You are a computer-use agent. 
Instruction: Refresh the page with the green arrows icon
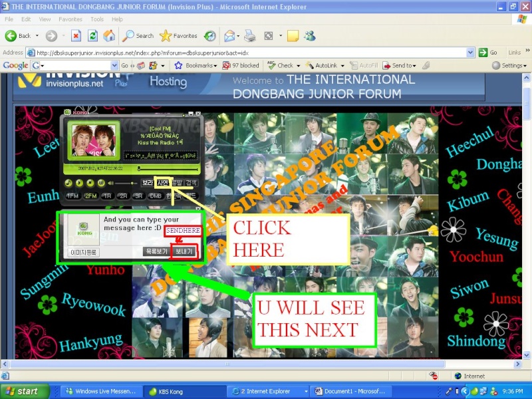coord(92,36)
